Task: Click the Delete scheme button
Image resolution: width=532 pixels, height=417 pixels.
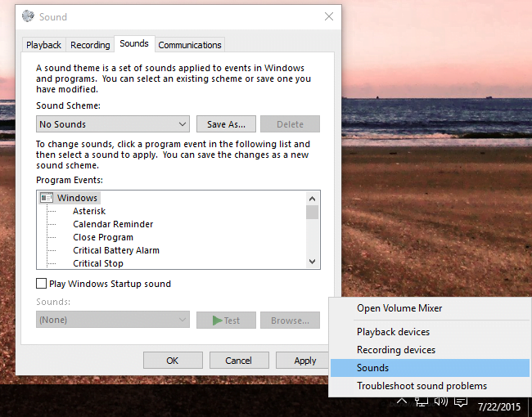Action: click(x=290, y=124)
